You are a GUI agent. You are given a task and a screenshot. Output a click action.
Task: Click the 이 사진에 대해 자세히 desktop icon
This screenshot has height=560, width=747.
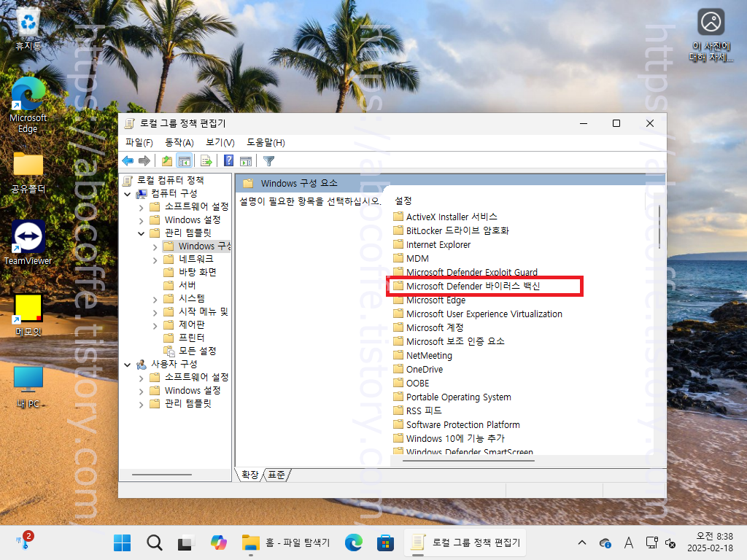pos(711,35)
